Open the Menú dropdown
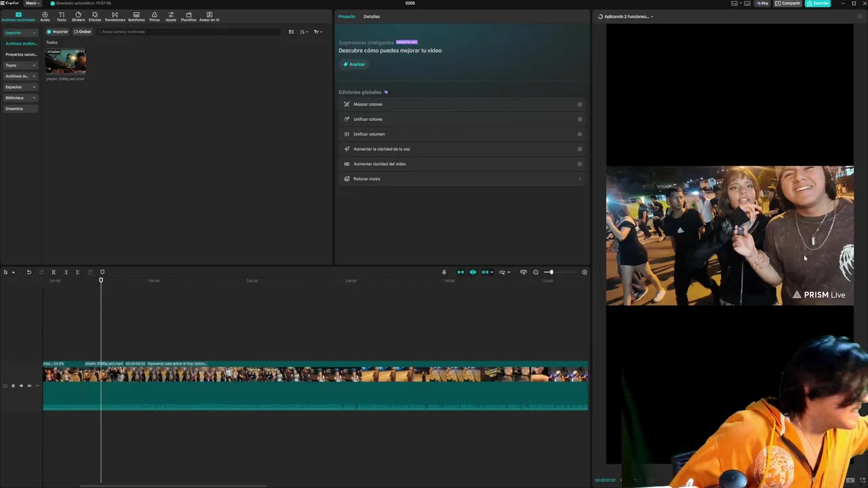Viewport: 868px width, 488px height. [32, 3]
